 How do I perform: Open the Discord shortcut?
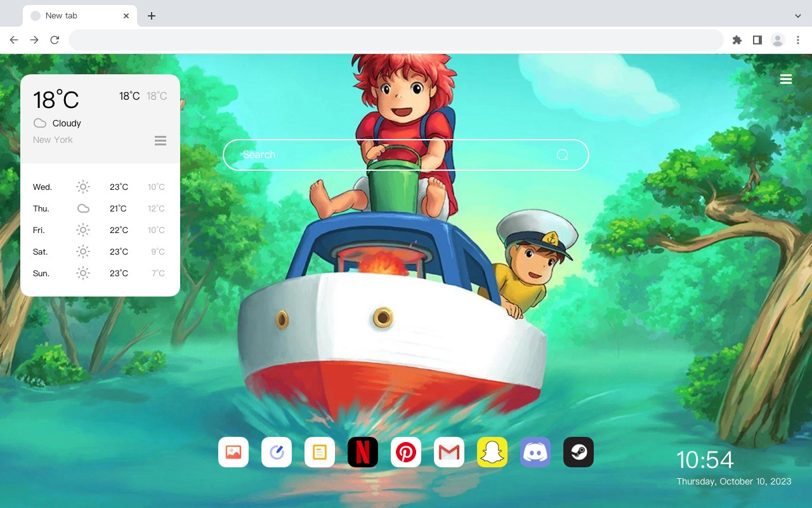pos(535,452)
